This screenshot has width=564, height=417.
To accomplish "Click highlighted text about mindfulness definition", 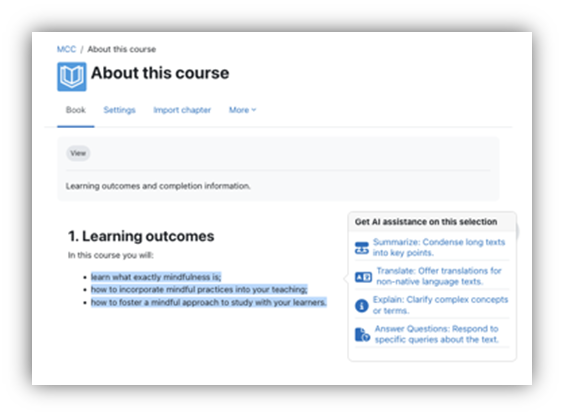I will (x=156, y=277).
